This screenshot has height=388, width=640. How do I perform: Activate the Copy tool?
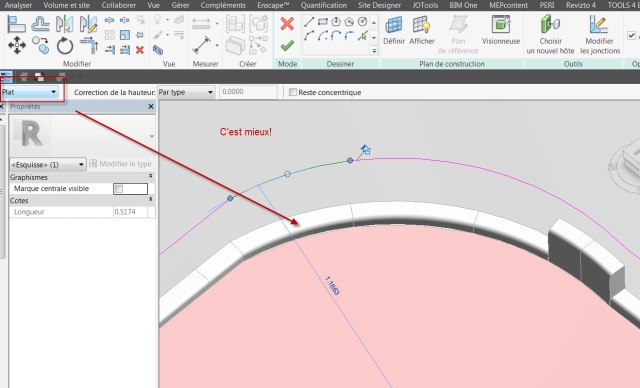tap(40, 46)
